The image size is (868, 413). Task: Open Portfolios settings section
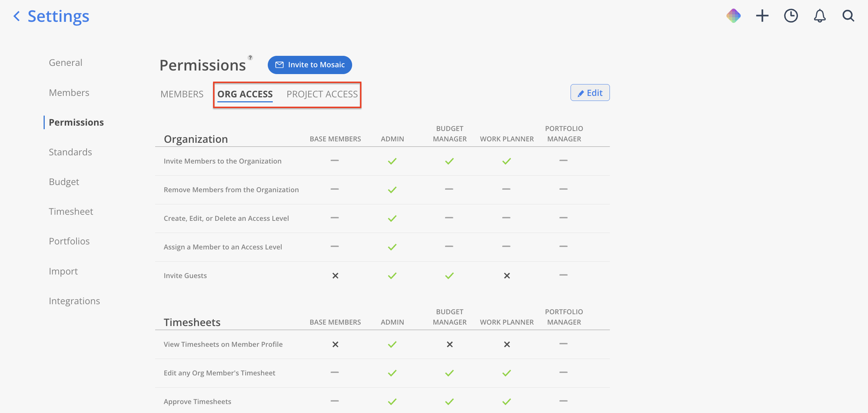[x=69, y=241]
